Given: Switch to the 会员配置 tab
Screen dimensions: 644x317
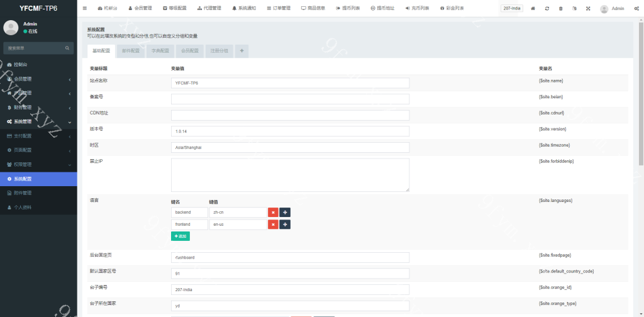Looking at the screenshot, I should click(x=190, y=51).
